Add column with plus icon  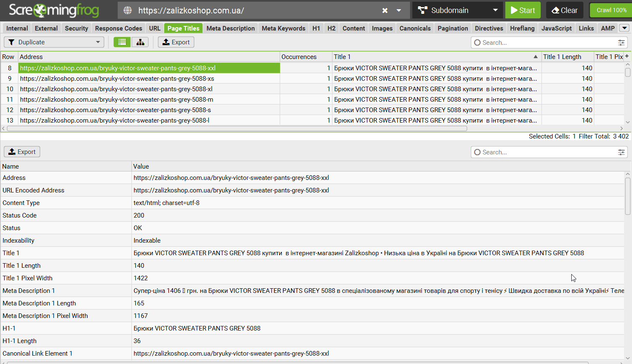click(627, 56)
